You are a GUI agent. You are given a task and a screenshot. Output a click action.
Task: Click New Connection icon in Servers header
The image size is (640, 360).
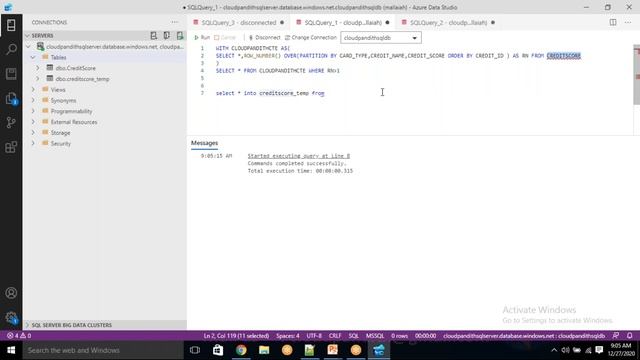pos(153,36)
